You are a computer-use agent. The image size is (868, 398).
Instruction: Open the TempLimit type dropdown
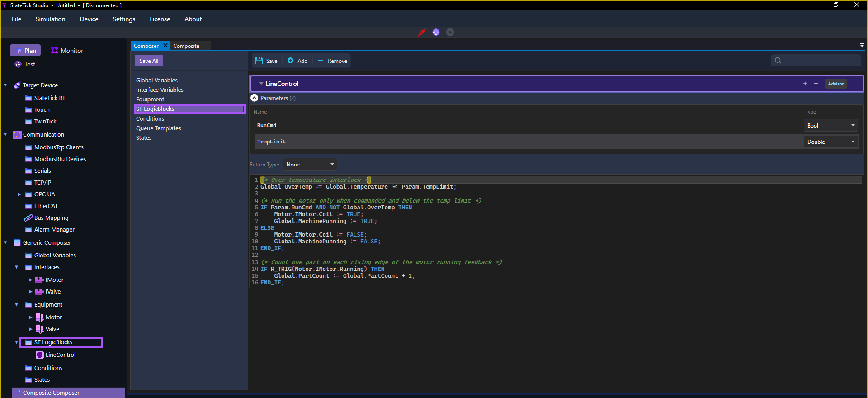click(831, 142)
